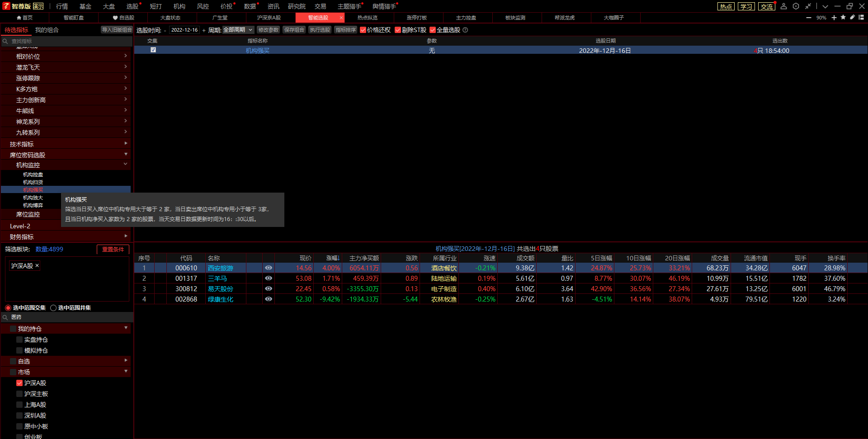The height and width of the screenshot is (439, 868).
Task: Toggle the layout panel icon
Action: point(861,17)
